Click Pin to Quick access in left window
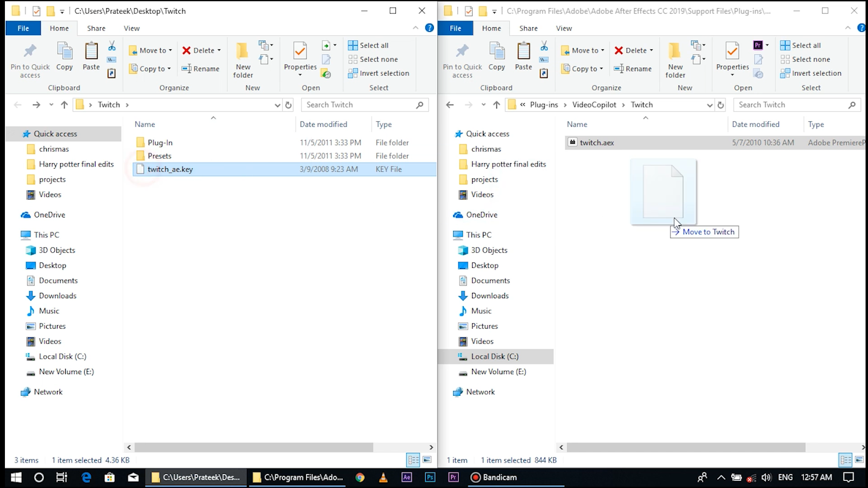The height and width of the screenshot is (488, 868). tap(30, 60)
